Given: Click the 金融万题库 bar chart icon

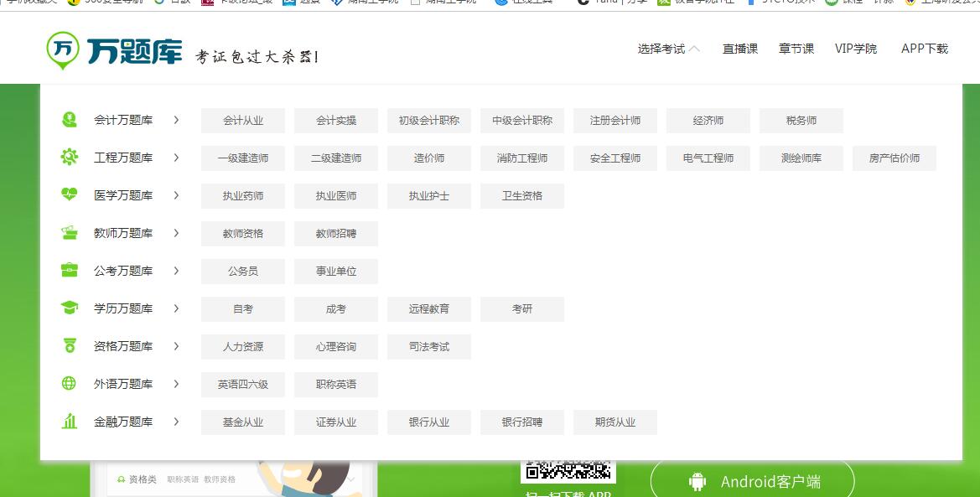Looking at the screenshot, I should click(70, 422).
